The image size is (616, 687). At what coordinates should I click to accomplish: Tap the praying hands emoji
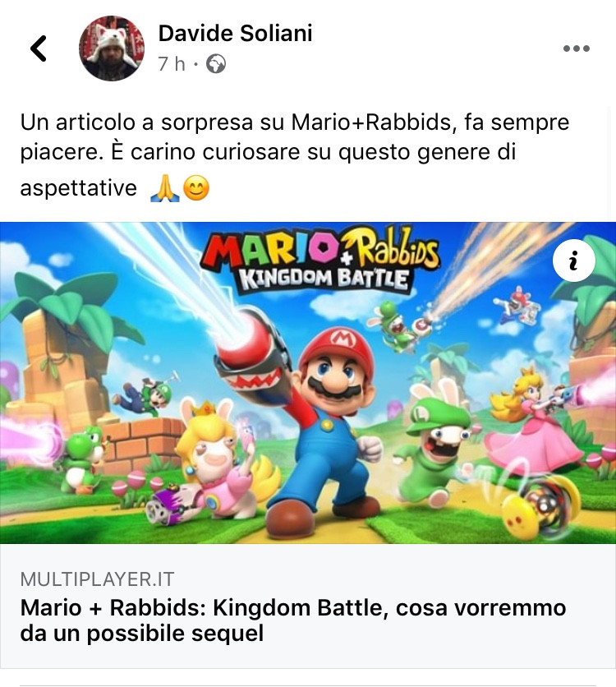(x=164, y=188)
